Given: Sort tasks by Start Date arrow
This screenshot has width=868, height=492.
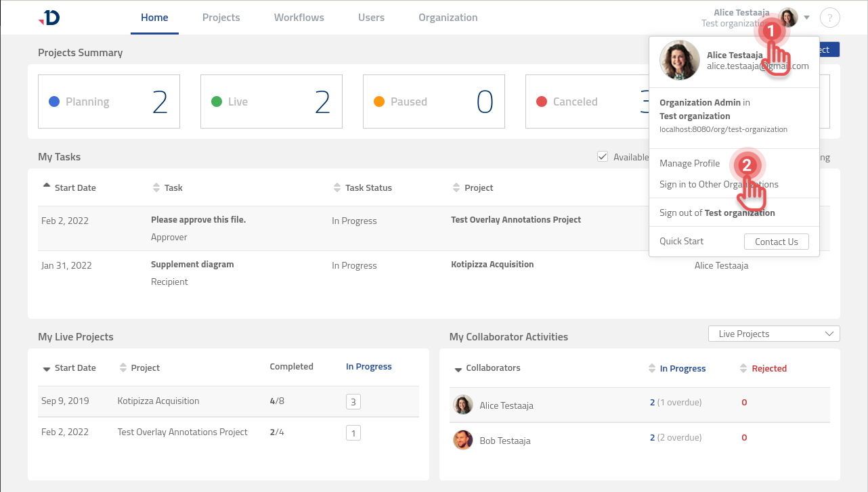Looking at the screenshot, I should (46, 185).
